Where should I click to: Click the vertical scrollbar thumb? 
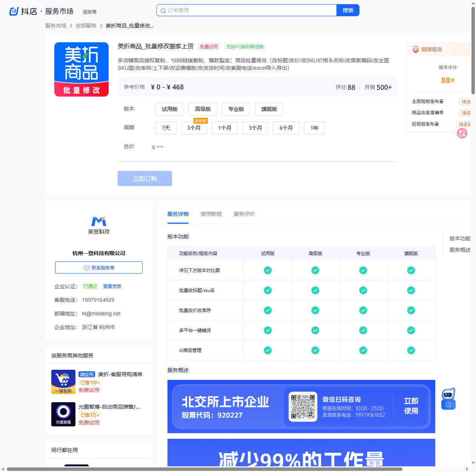[x=473, y=50]
